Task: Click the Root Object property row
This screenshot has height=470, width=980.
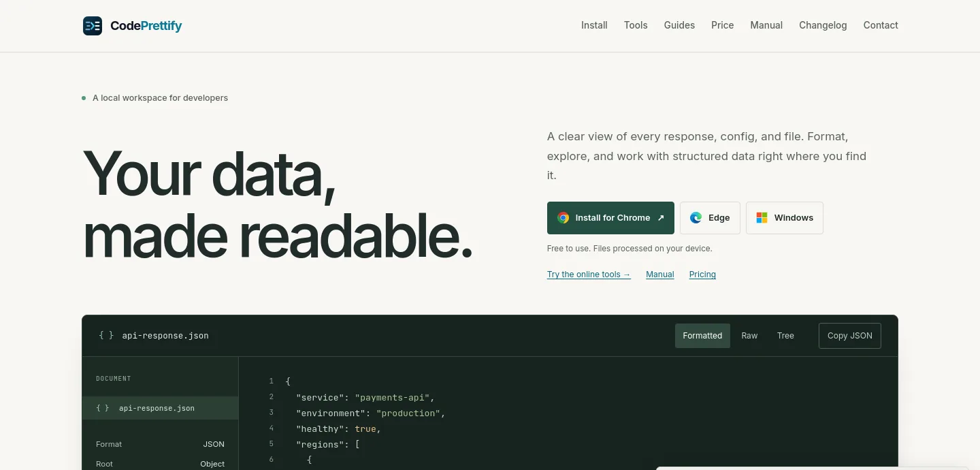Action: tap(161, 464)
